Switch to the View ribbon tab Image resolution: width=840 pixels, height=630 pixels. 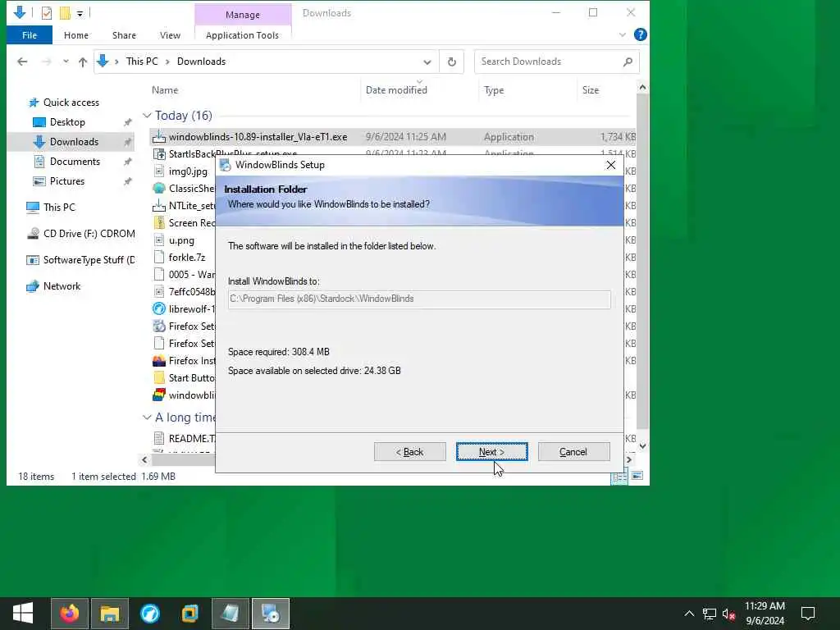click(170, 35)
